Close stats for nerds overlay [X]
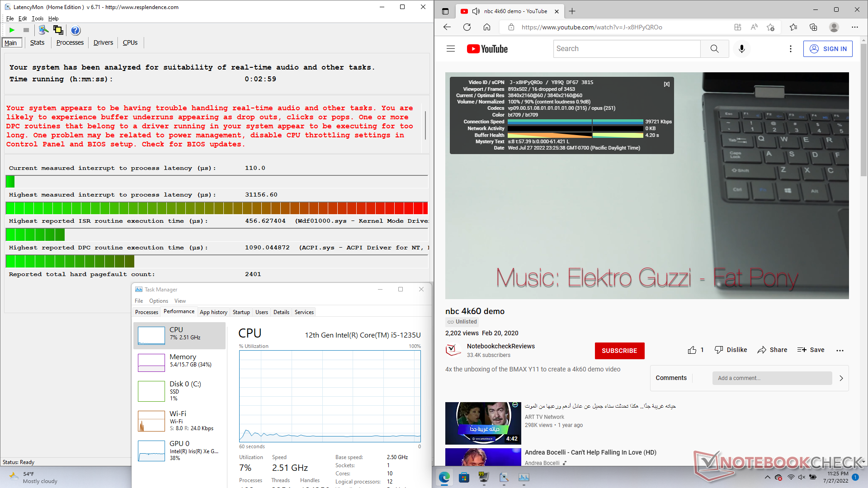The image size is (868, 488). tap(666, 84)
